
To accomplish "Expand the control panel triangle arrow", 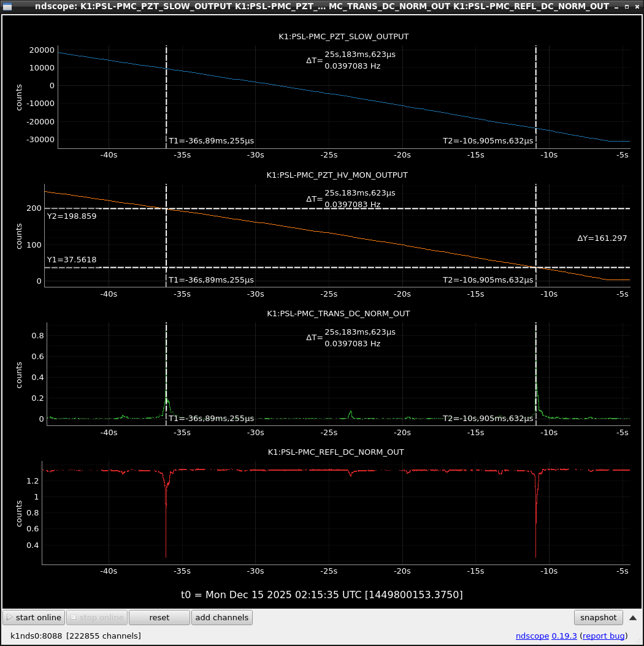I will [x=633, y=617].
